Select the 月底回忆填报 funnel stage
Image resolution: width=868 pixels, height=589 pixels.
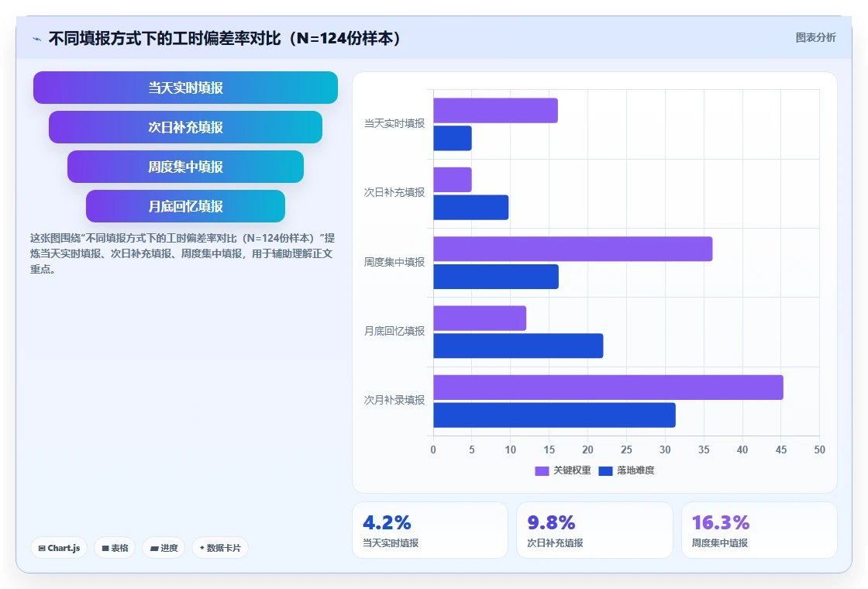point(185,206)
